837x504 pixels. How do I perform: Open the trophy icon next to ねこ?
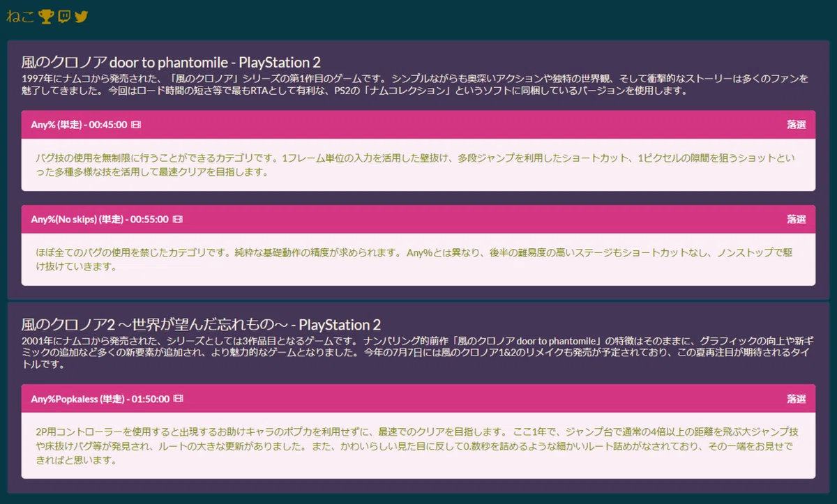click(46, 16)
